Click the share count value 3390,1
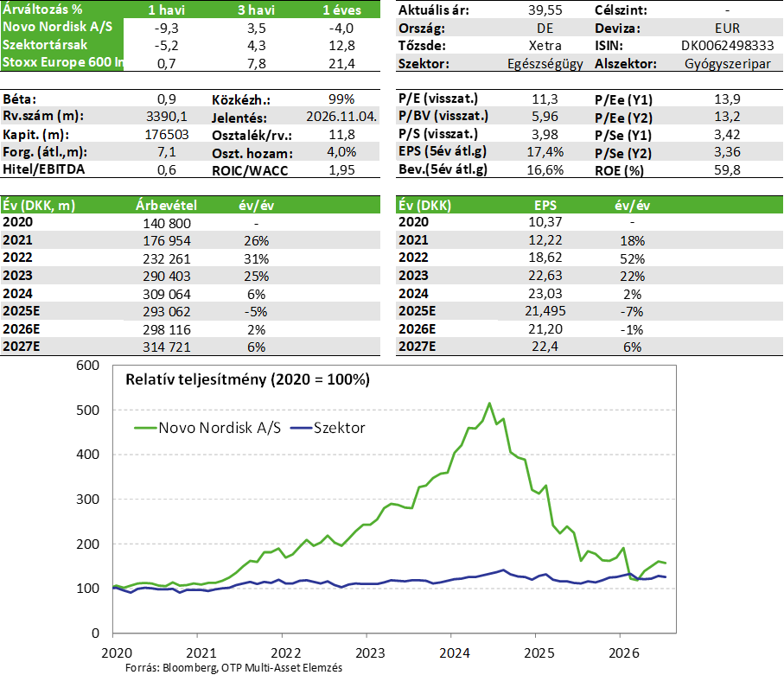Image resolution: width=784 pixels, height=694 pixels. [167, 117]
